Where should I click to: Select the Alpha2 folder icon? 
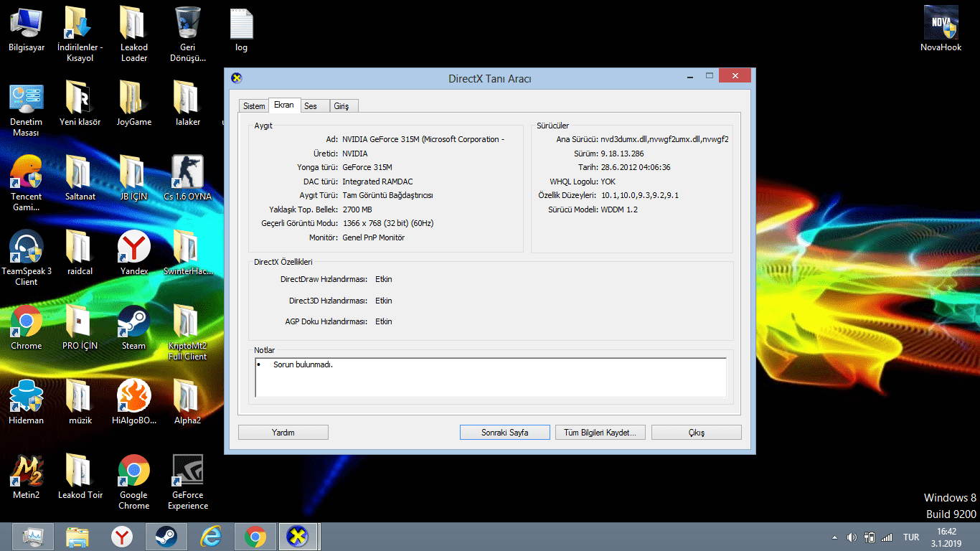[x=187, y=402]
